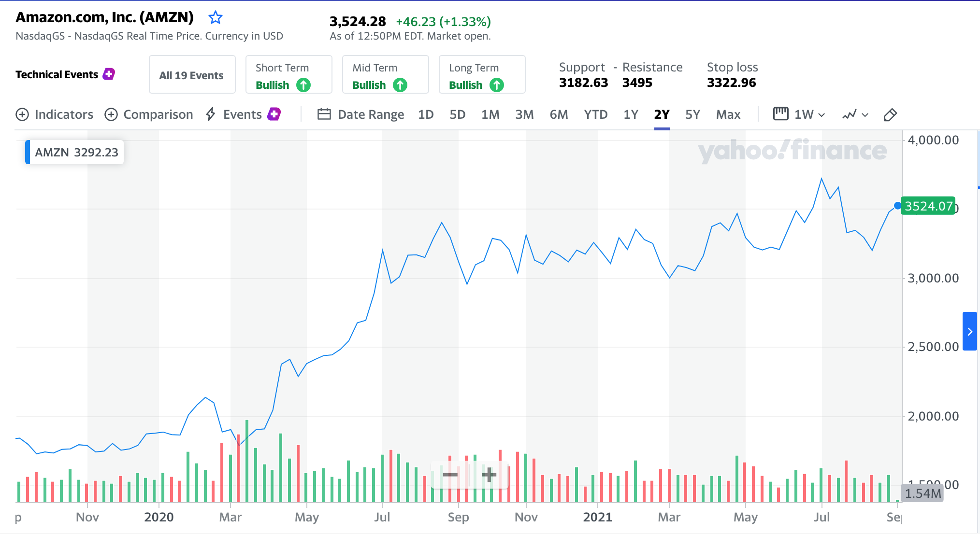980x534 pixels.
Task: Click the 2021 x-axis label
Action: (x=597, y=517)
